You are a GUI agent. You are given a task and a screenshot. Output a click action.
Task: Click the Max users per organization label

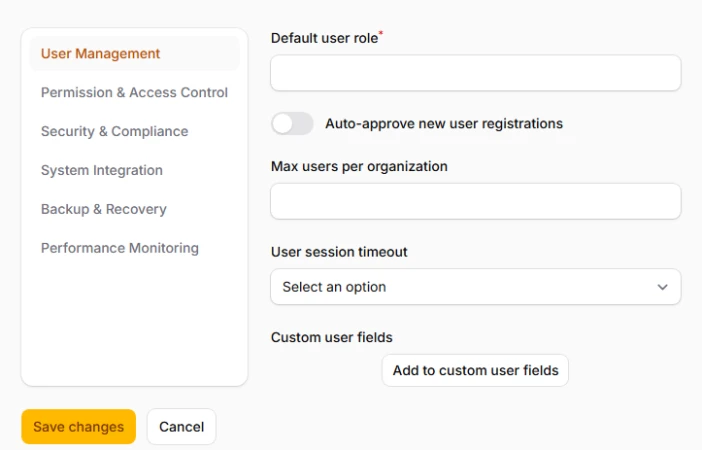click(359, 166)
